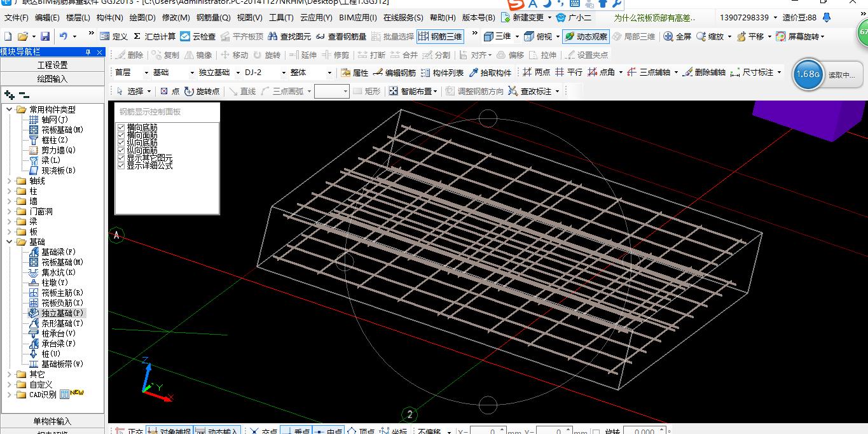This screenshot has height=434, width=868.
Task: Toggle 动态输入 dynamic input mode
Action: click(x=216, y=430)
